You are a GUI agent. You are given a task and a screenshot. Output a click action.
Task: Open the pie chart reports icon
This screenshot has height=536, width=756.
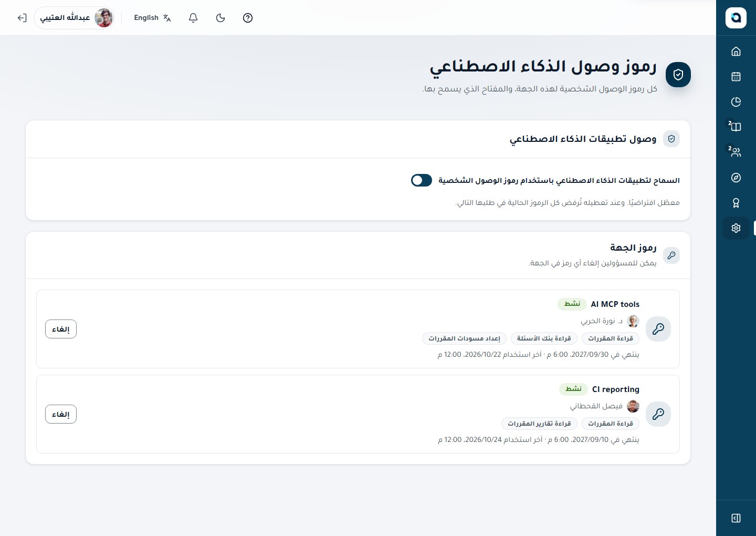click(736, 101)
